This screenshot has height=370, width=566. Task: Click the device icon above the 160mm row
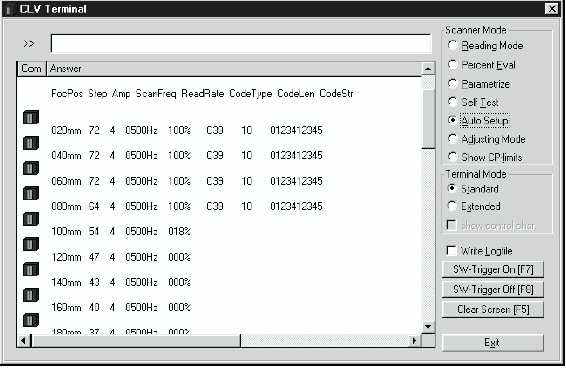tap(31, 295)
